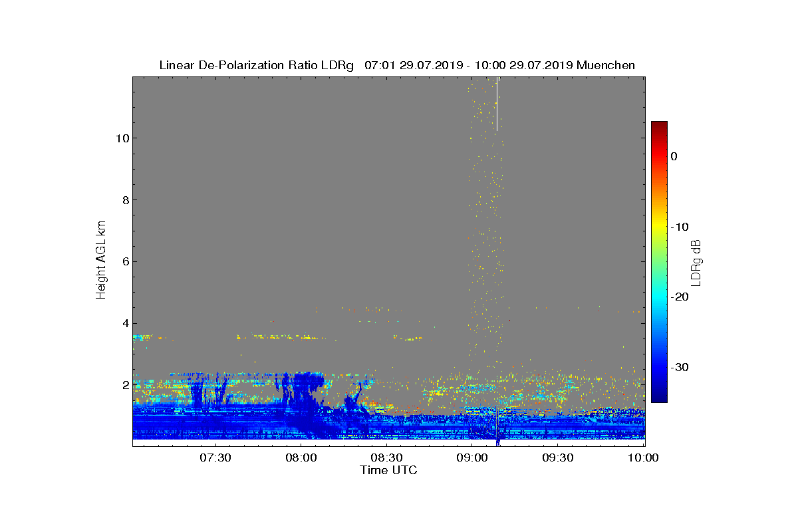Click the '08:30' time tick label
The width and height of the screenshot is (798, 532).
[x=386, y=458]
